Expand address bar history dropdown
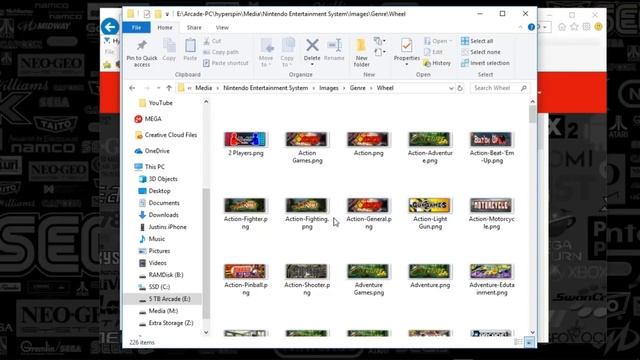This screenshot has width=640, height=360. (451, 88)
